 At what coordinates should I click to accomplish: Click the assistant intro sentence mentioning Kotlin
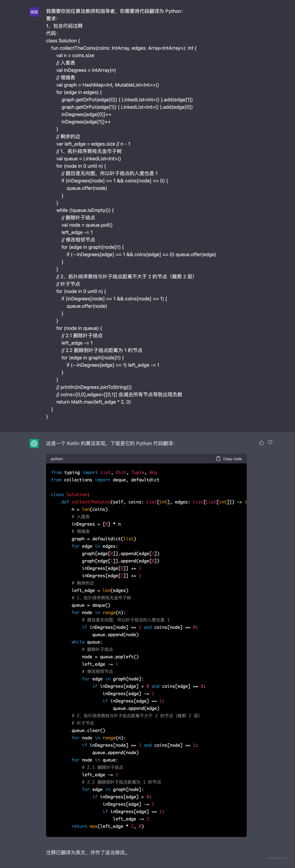[x=110, y=443]
